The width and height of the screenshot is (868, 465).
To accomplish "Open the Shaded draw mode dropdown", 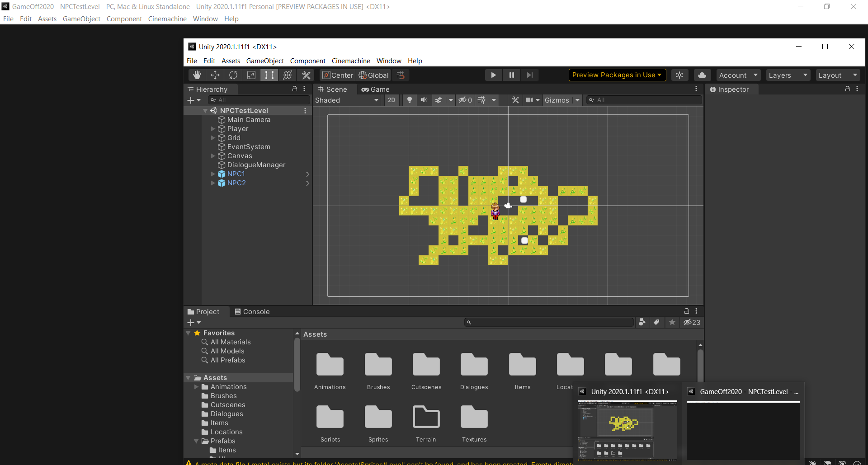I will coord(347,100).
